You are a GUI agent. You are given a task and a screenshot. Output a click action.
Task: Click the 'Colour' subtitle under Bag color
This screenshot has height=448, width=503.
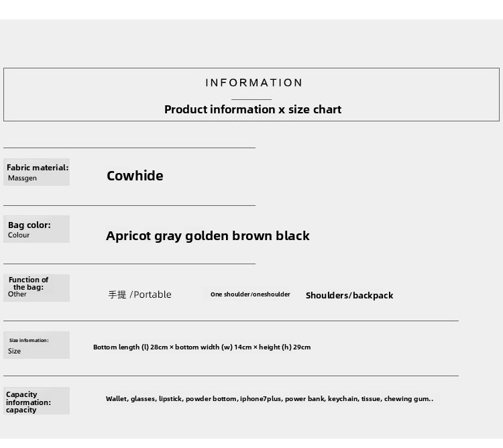tap(19, 235)
